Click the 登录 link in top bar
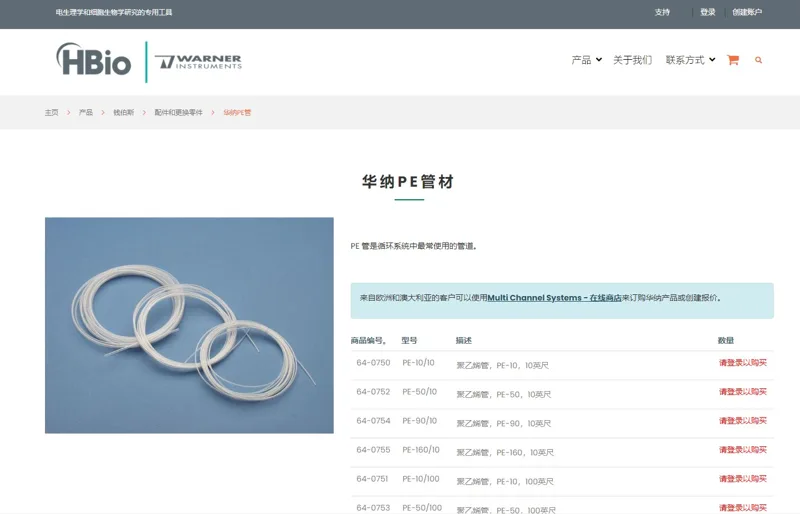This screenshot has width=800, height=514. [708, 12]
